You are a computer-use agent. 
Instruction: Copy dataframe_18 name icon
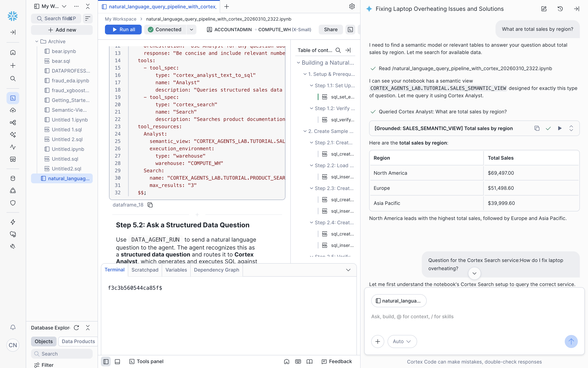coord(150,205)
